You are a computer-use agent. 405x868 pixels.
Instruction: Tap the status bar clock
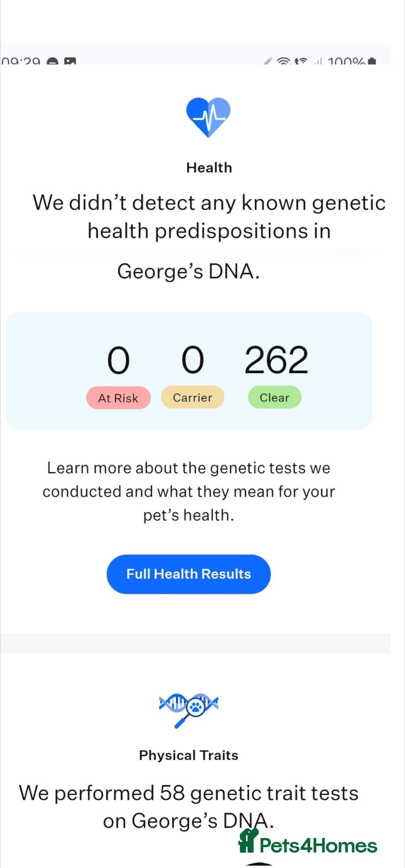click(x=21, y=61)
